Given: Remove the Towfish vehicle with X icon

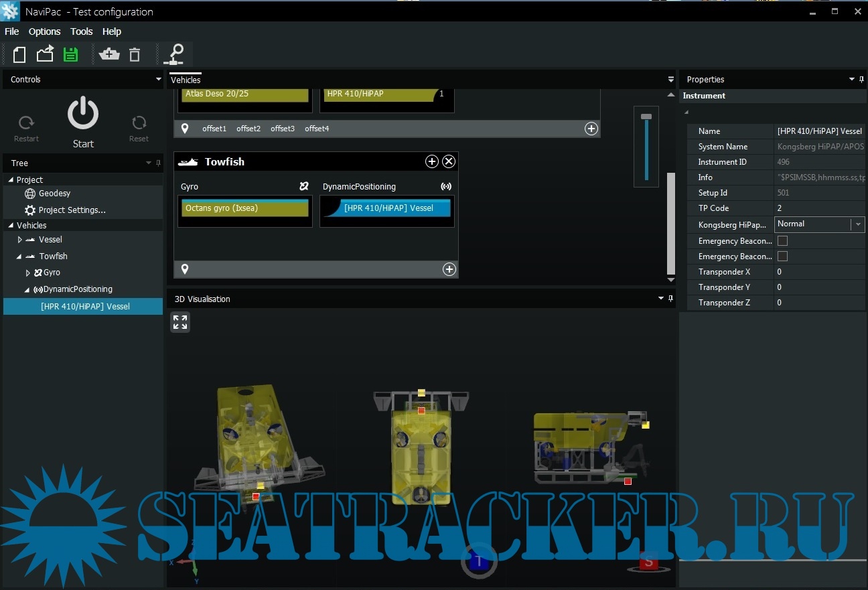Looking at the screenshot, I should 449,161.
